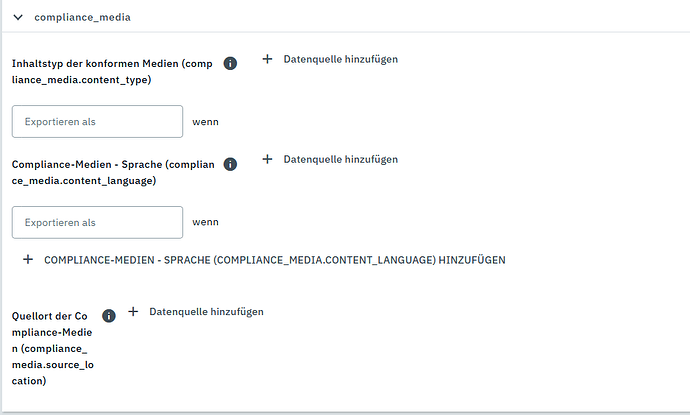Select the Quellort der Compliance-Medien label
Screen dimensions: 690x415
click(53, 348)
